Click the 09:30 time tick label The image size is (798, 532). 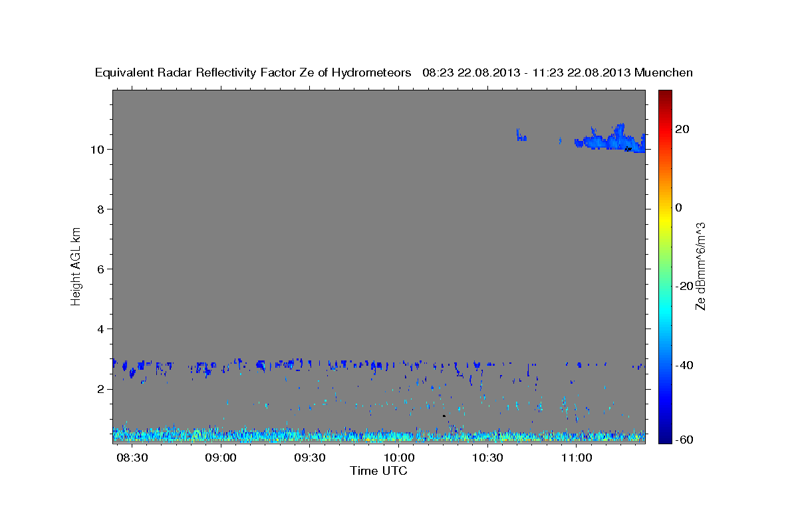[309, 458]
